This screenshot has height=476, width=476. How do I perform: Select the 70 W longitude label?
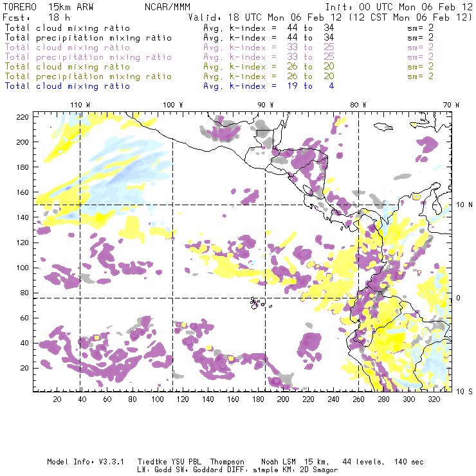coord(452,105)
